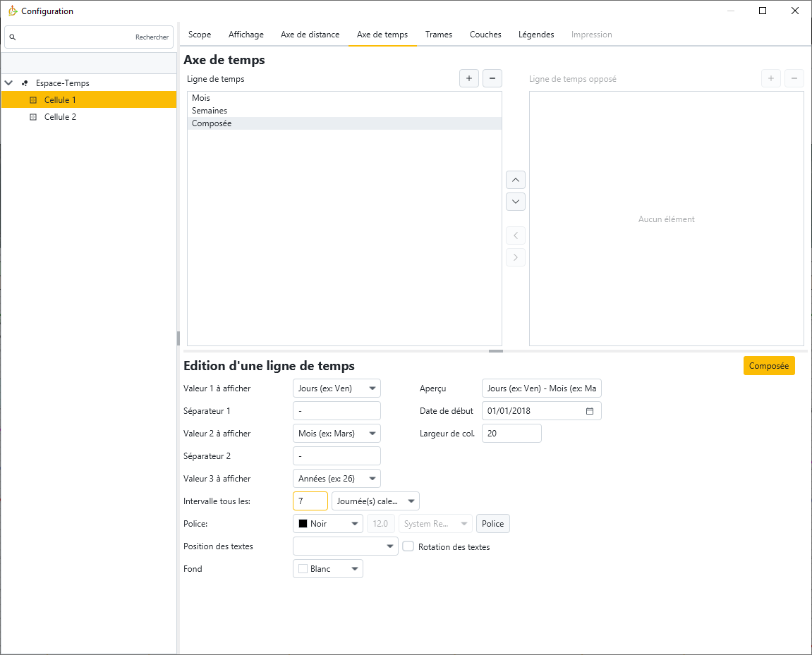This screenshot has height=655, width=812.
Task: Click the minus button above Ligne de temps list
Action: pyautogui.click(x=492, y=78)
